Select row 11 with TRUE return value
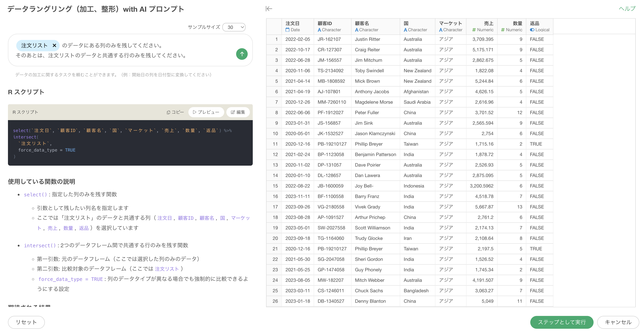Image resolution: width=644 pixels, height=332 pixels. [x=275, y=144]
